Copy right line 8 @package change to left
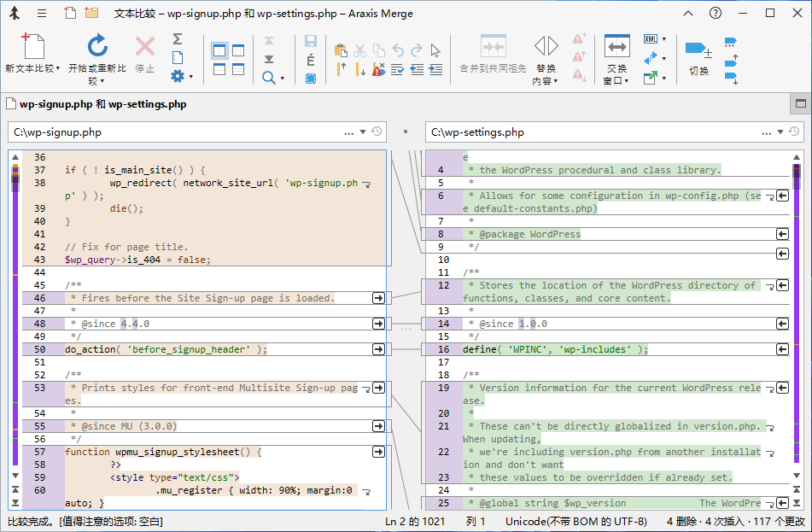Screen dimensions: 812x532 point(782,234)
